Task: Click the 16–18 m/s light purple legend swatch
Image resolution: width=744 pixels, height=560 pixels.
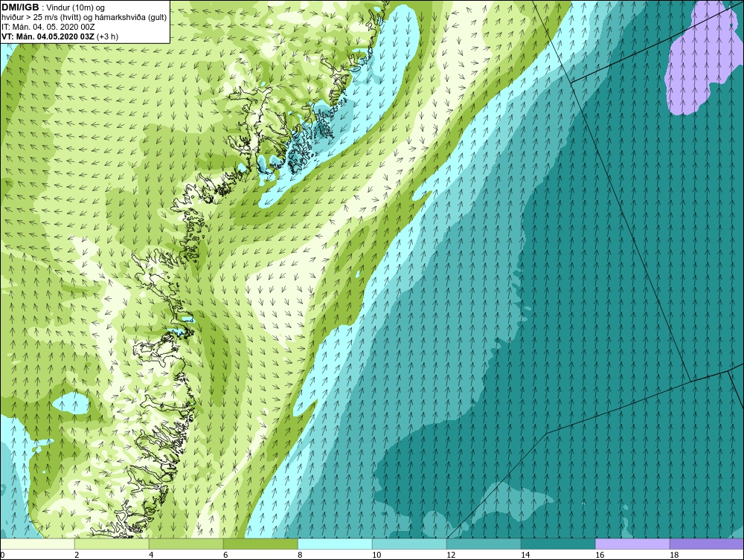Action: coord(632,544)
